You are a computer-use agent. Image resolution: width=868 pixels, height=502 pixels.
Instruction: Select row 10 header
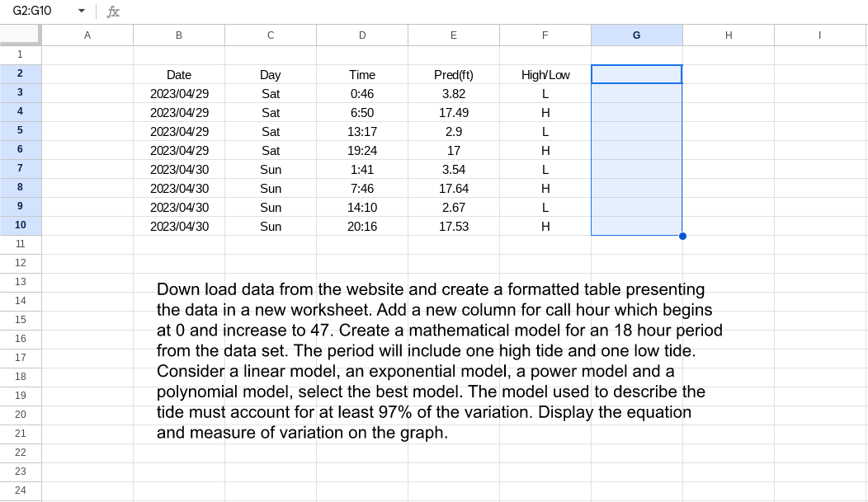pos(21,225)
